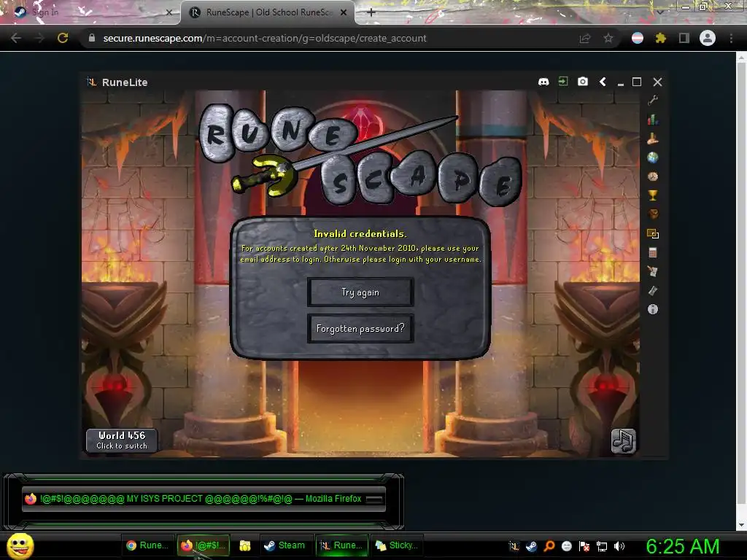Open the Extensions puzzle icon
This screenshot has width=747, height=560.
(x=661, y=38)
